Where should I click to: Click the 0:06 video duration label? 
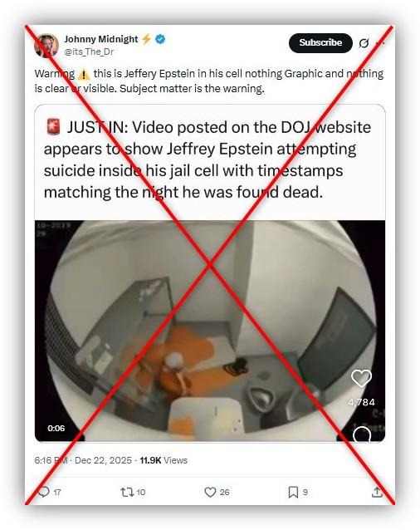pos(56,429)
